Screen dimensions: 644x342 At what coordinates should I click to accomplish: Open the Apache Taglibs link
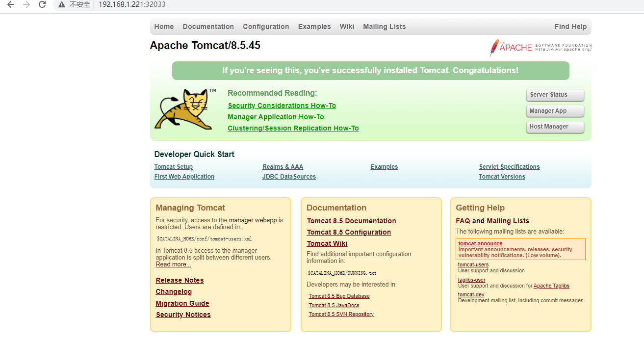click(x=552, y=286)
